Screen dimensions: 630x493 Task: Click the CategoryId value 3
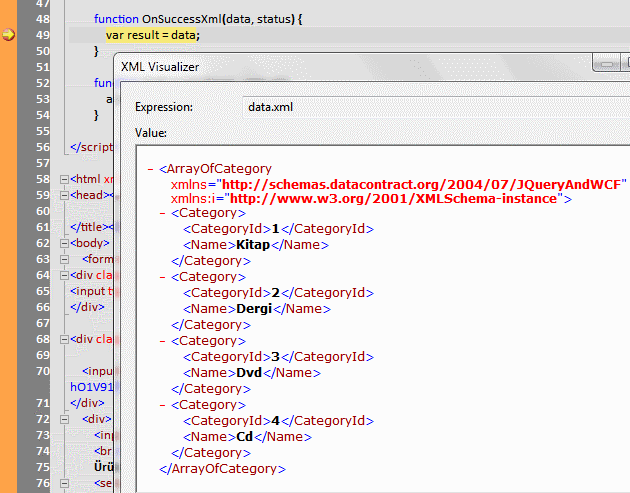pyautogui.click(x=275, y=357)
